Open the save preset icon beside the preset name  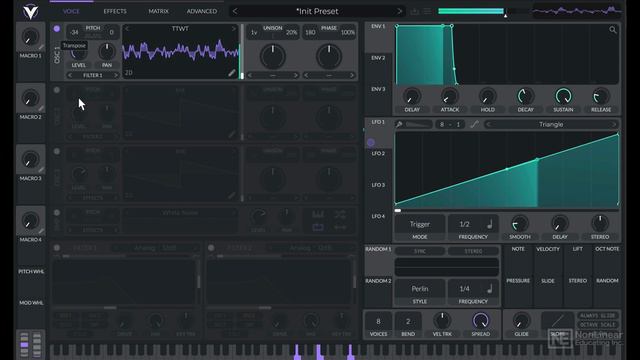click(414, 11)
